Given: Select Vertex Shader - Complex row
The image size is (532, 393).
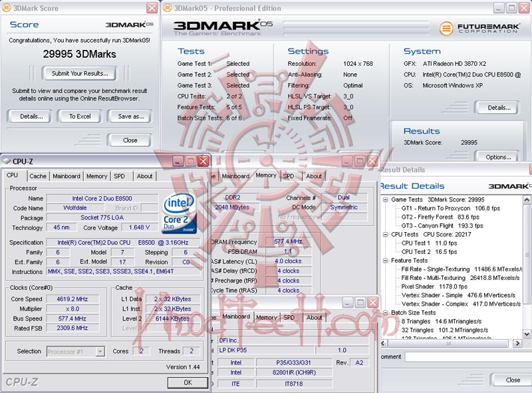Looking at the screenshot, I should (461, 304).
